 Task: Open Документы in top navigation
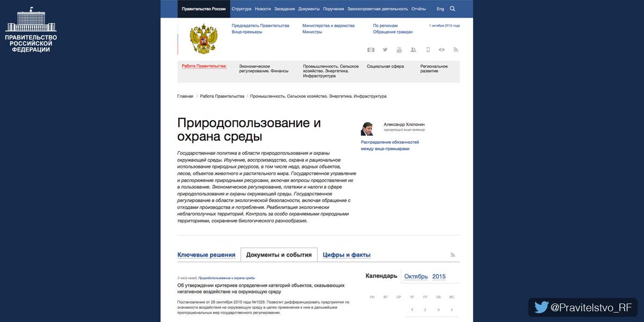(x=309, y=9)
